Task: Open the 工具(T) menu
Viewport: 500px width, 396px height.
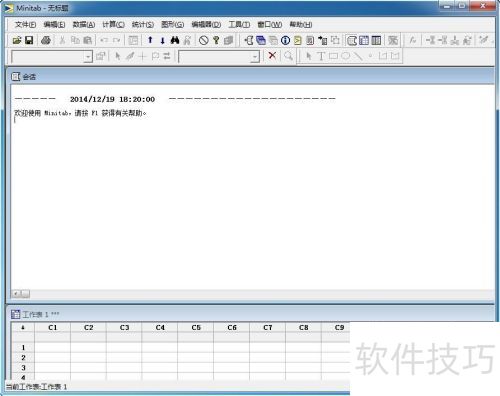Action: (239, 24)
